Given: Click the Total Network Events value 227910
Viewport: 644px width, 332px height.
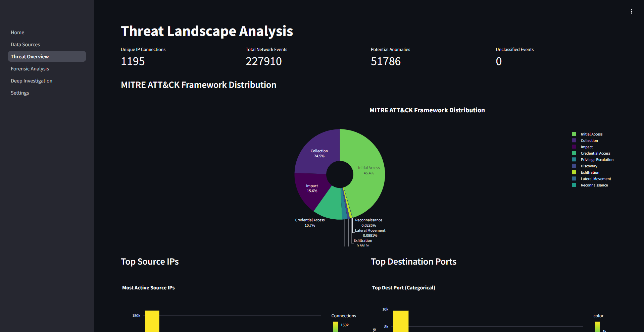Looking at the screenshot, I should (264, 61).
